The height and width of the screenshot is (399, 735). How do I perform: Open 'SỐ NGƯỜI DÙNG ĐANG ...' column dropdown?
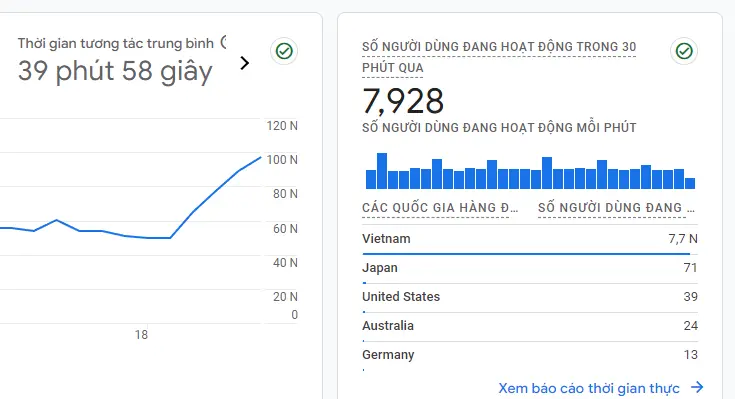tap(616, 208)
